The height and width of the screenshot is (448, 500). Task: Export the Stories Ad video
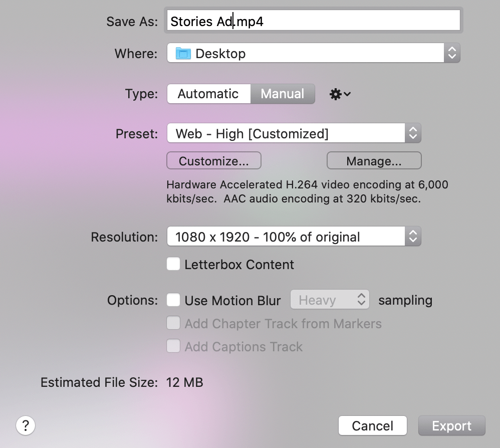pyautogui.click(x=451, y=425)
